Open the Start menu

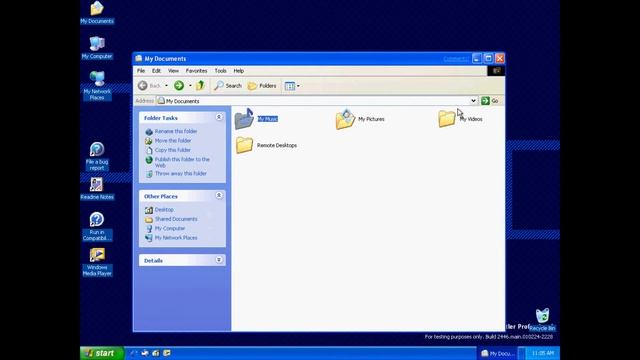coord(102,353)
